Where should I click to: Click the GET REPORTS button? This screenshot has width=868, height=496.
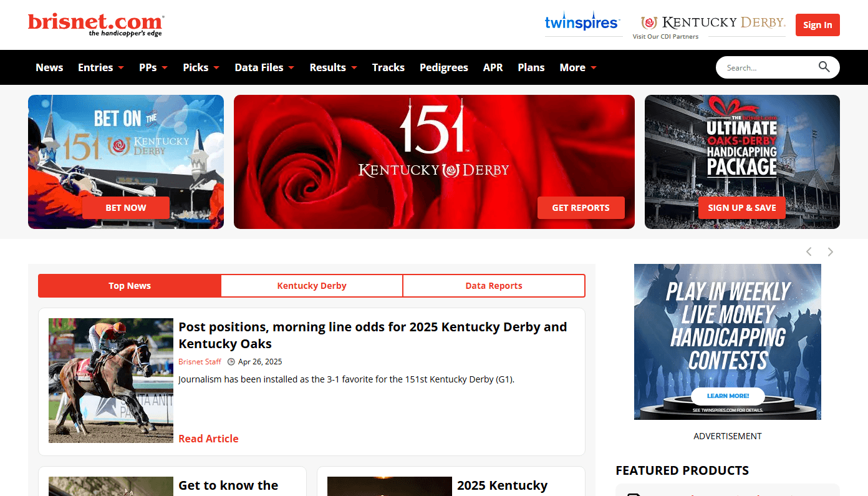(581, 208)
